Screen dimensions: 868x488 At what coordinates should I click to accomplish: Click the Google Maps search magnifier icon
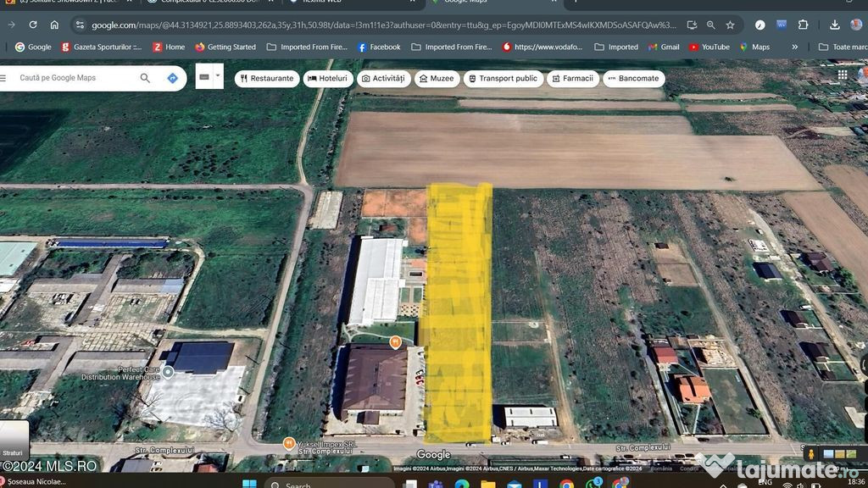[x=145, y=78]
